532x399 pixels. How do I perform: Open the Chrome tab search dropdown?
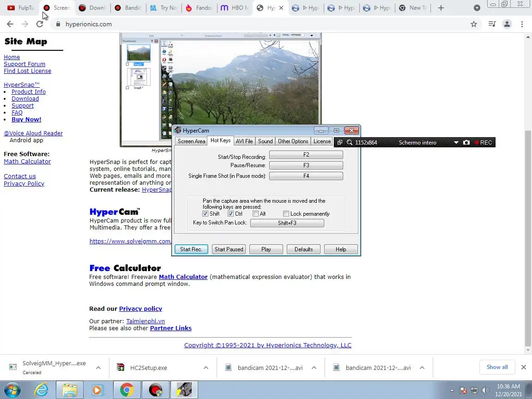tap(477, 8)
